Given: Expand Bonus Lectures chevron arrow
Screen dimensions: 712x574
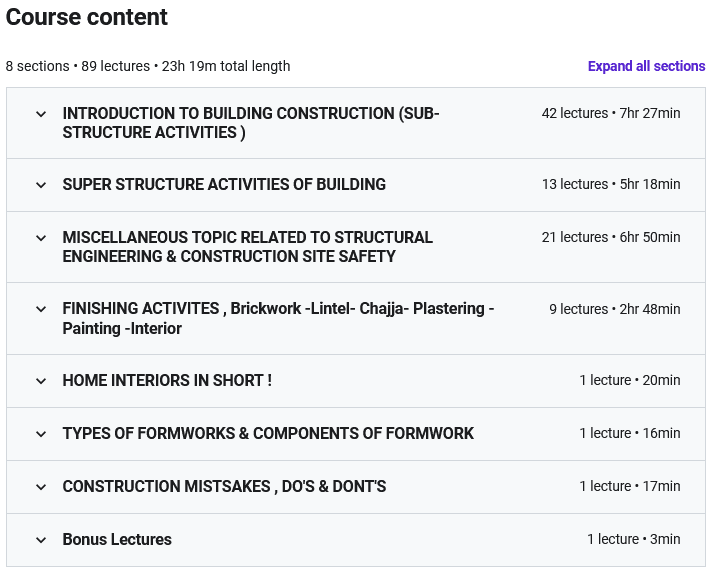Looking at the screenshot, I should click(41, 540).
